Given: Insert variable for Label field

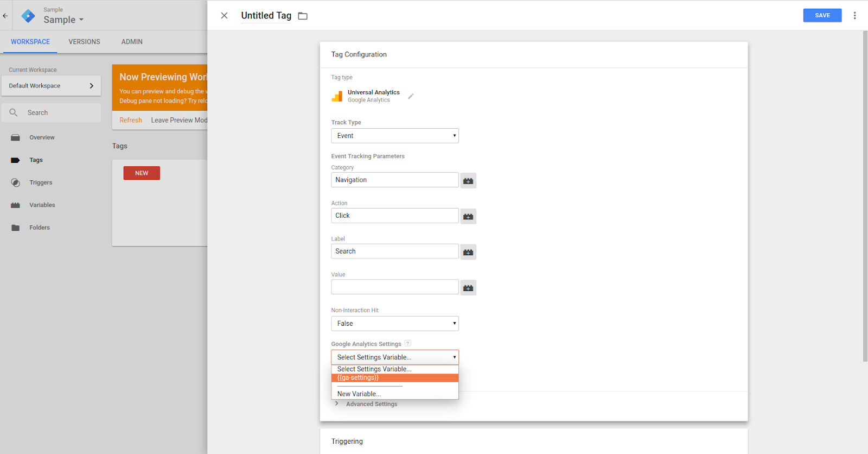Looking at the screenshot, I should (468, 252).
